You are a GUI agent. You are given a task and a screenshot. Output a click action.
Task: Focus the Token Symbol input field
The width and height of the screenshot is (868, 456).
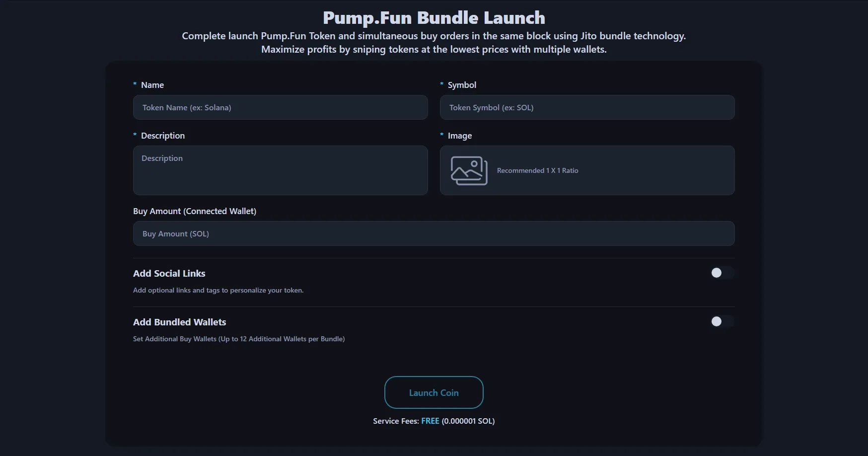click(x=587, y=107)
